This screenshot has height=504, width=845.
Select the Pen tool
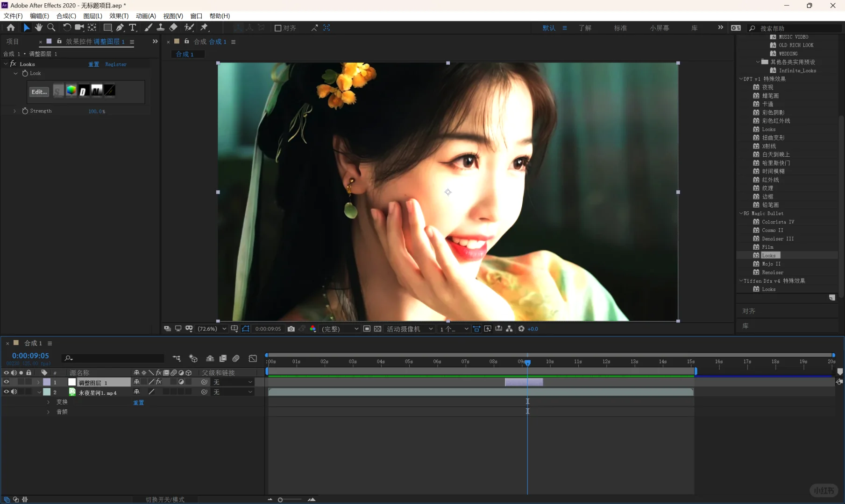pos(120,28)
